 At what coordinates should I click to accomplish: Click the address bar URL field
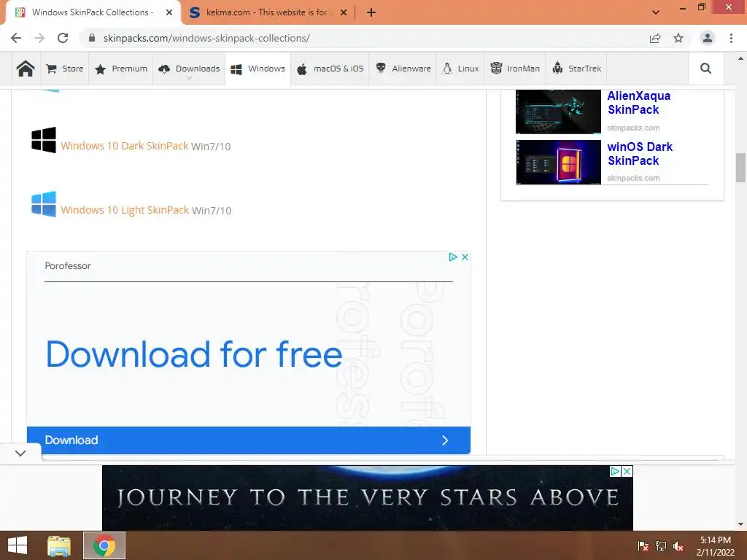point(362,38)
